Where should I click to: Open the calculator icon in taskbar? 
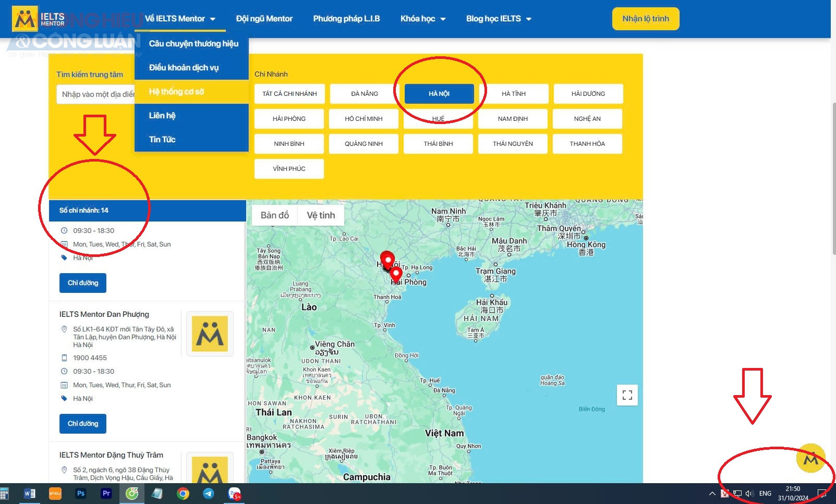(4, 494)
